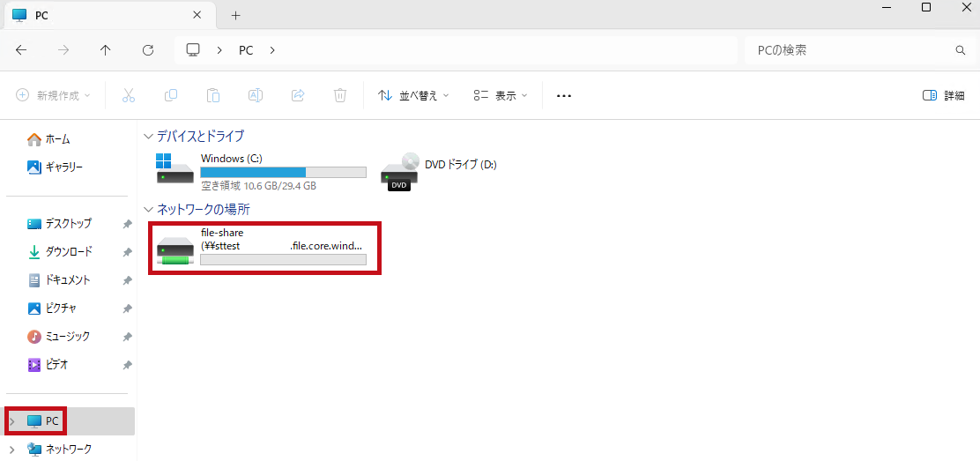
Task: Unpin ミュージック using its pin icon
Action: 127,337
